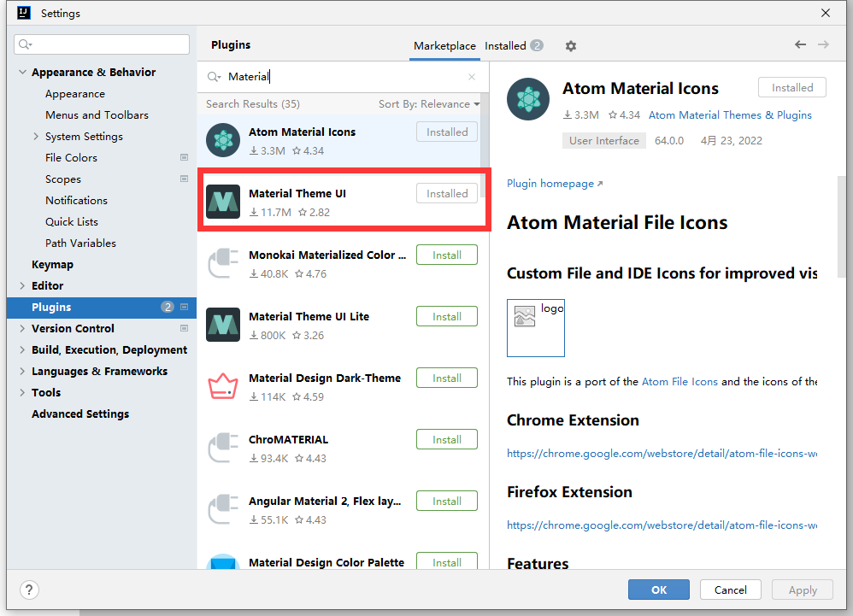Focus the settings search input field
This screenshot has height=616, width=853.
(102, 44)
